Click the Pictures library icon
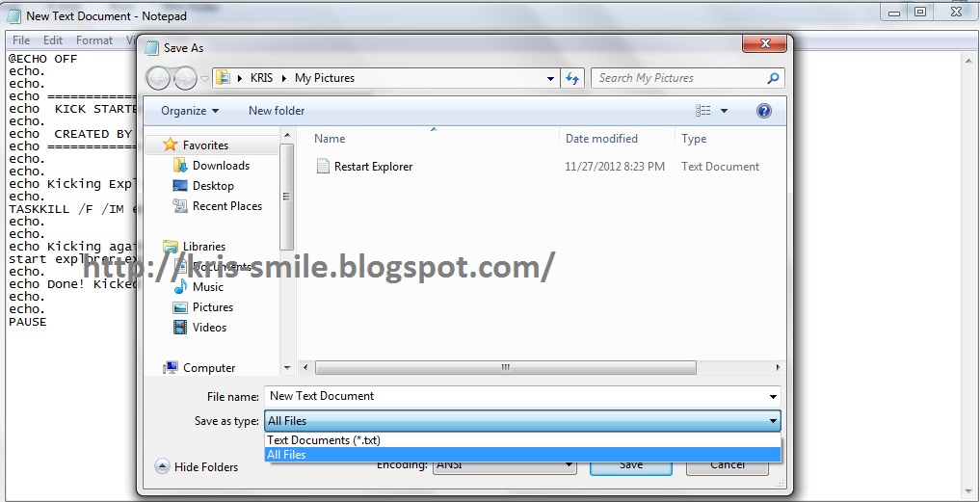Screen dimensions: 980x502 pos(180,307)
